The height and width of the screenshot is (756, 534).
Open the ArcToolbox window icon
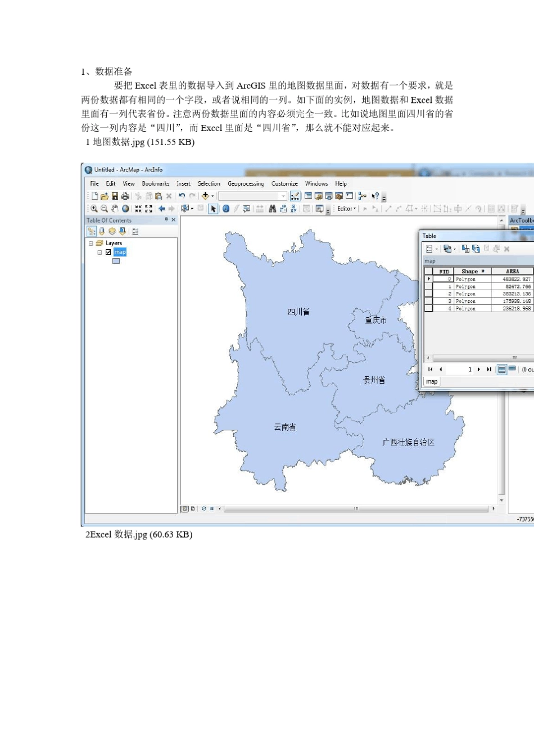[340, 196]
